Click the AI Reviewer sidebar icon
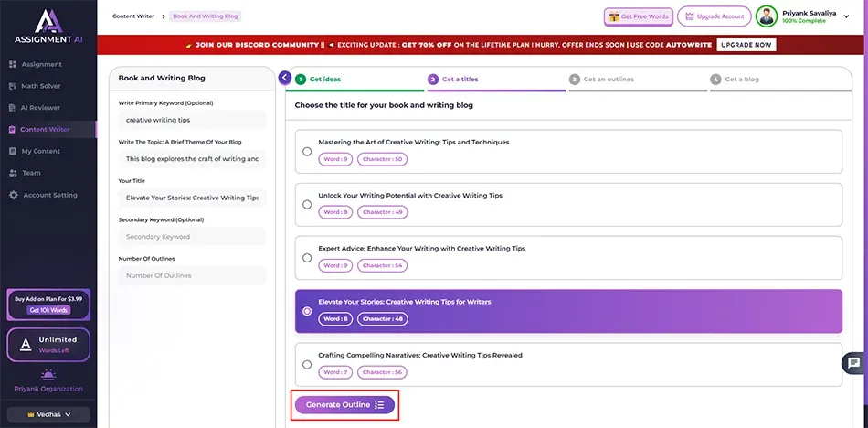The width and height of the screenshot is (868, 428). tap(13, 108)
